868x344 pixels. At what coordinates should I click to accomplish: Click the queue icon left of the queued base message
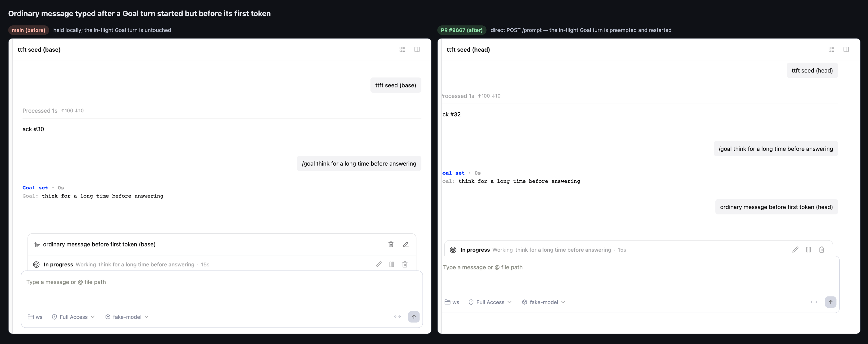[37, 245]
